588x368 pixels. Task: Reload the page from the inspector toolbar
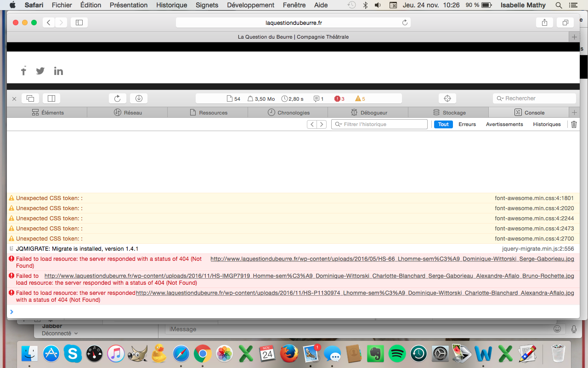[x=117, y=98]
